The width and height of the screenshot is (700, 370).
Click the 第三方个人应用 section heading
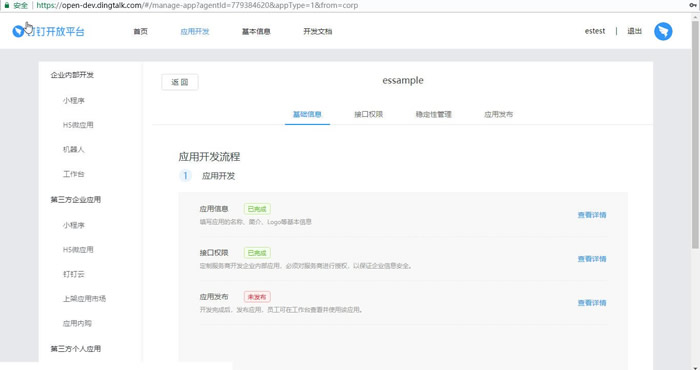[x=75, y=349]
